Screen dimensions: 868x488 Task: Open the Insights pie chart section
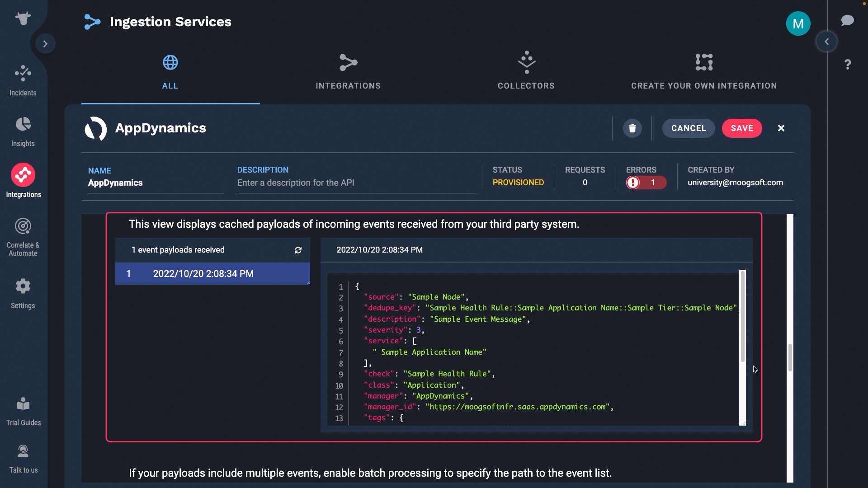pos(23,132)
